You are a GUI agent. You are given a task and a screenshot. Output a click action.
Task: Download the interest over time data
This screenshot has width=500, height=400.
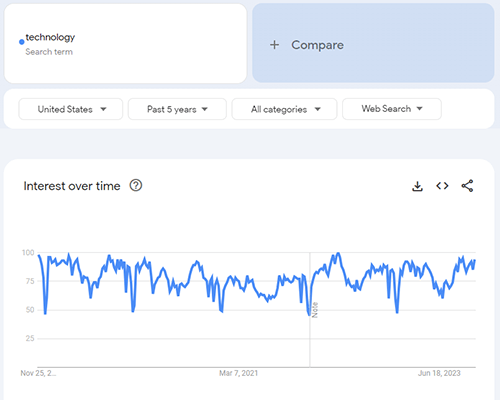(x=417, y=186)
